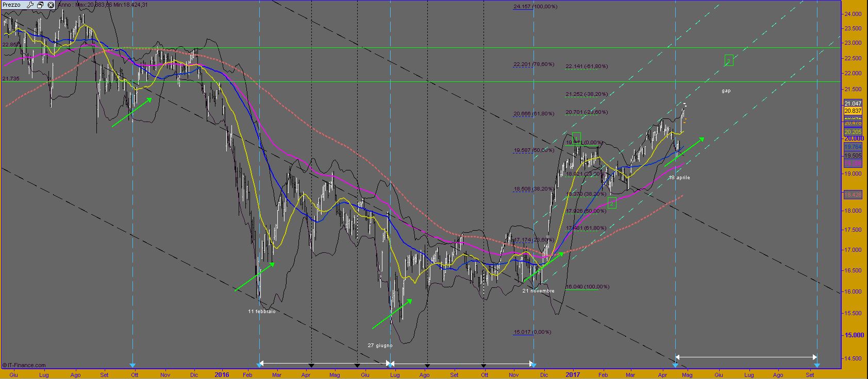Click the Mag label in 2017 on time axis
Viewport: 868px width, 379px height.
(688, 375)
